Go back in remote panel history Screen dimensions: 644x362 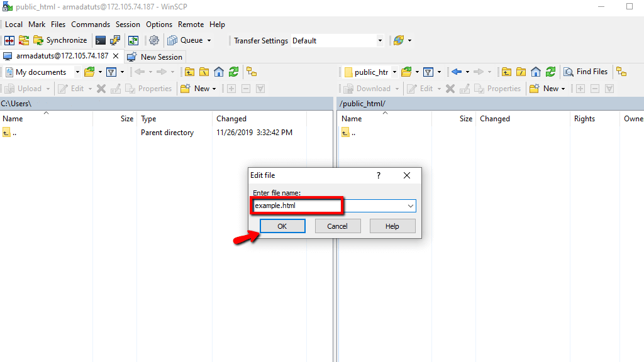pyautogui.click(x=457, y=72)
